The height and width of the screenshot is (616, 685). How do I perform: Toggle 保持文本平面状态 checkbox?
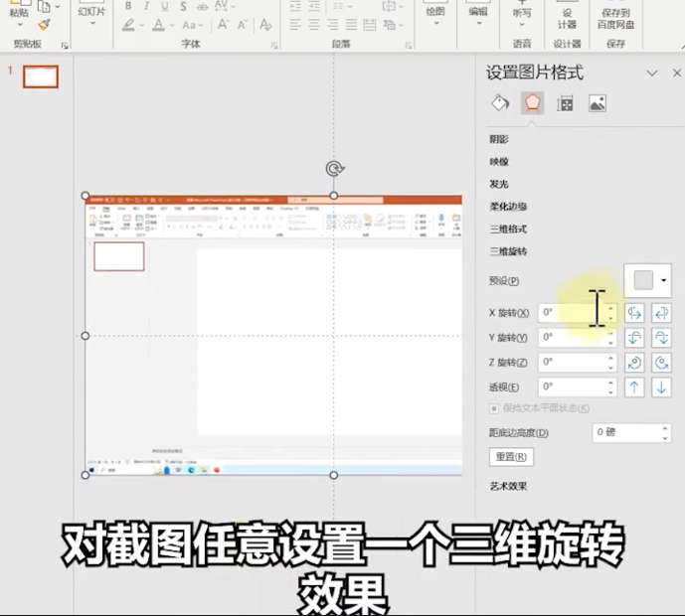click(x=494, y=408)
